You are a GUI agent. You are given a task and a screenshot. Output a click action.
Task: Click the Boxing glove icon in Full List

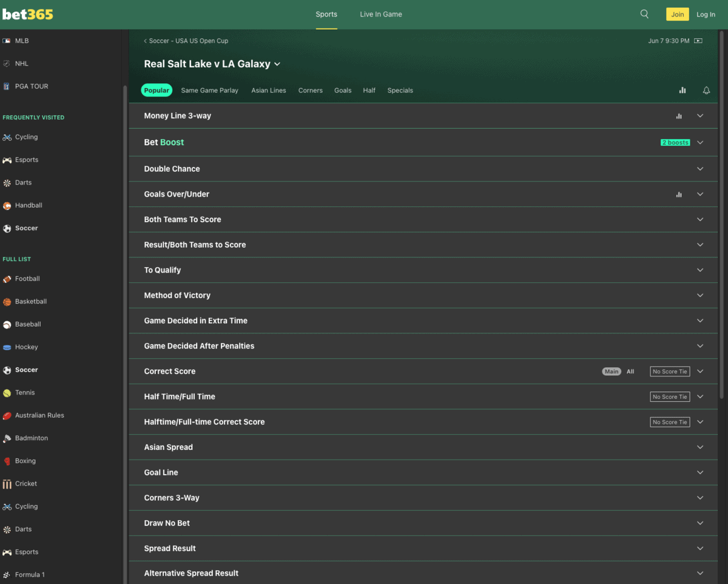[7, 461]
